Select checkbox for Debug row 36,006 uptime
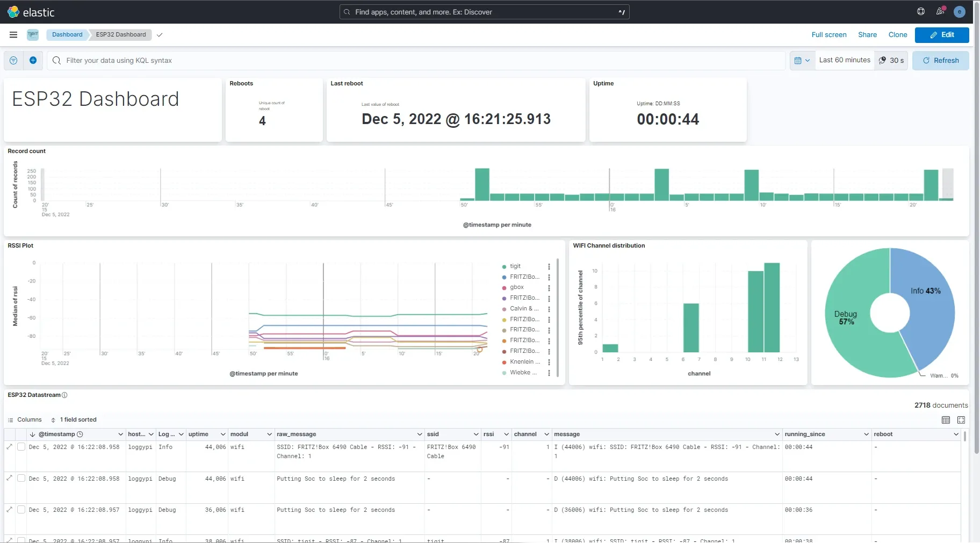The height and width of the screenshot is (543, 980). pyautogui.click(x=21, y=509)
